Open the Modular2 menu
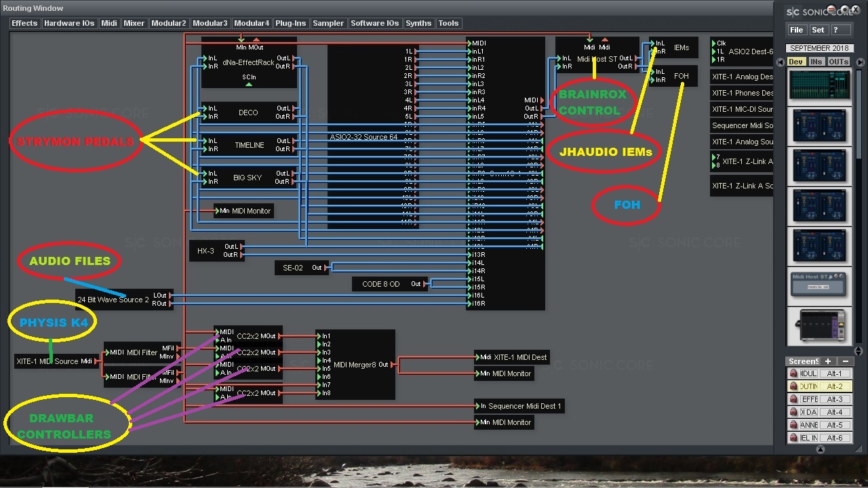 pyautogui.click(x=169, y=23)
